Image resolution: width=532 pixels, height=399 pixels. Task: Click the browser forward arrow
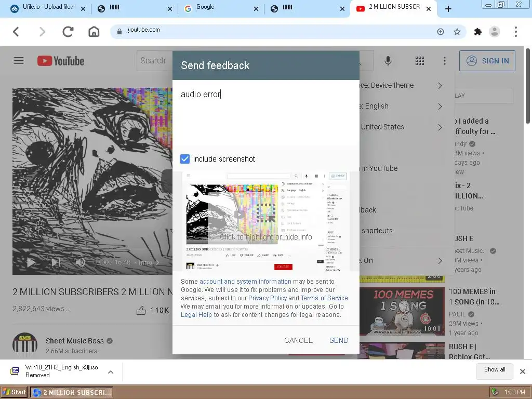[x=42, y=32]
